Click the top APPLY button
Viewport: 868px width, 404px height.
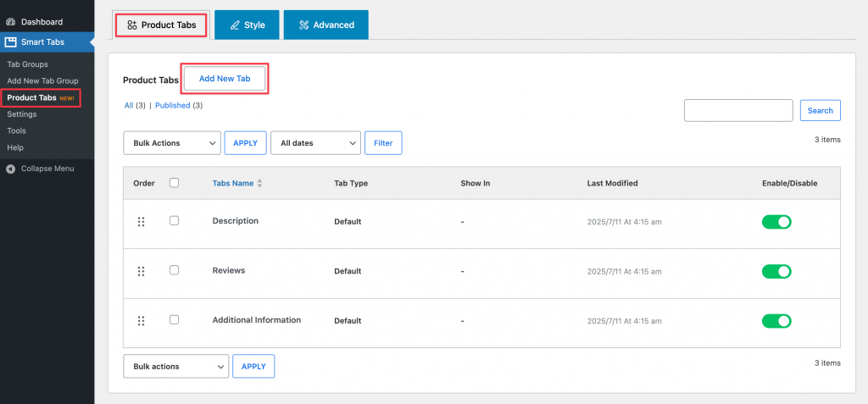245,143
